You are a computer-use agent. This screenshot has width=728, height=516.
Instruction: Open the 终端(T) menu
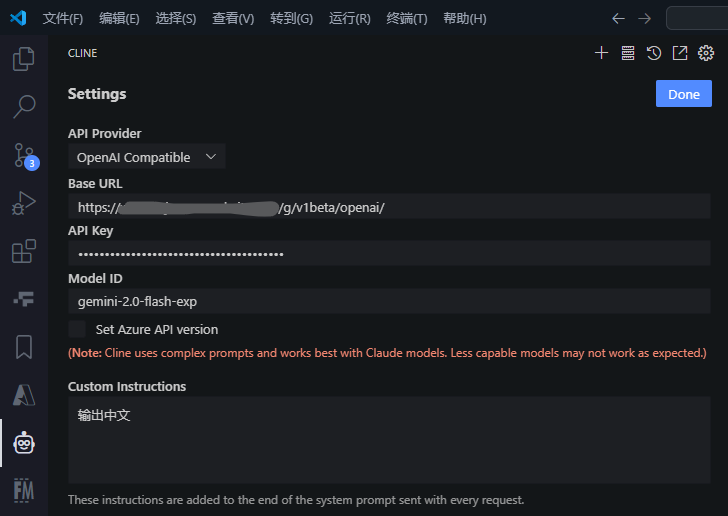click(x=406, y=19)
